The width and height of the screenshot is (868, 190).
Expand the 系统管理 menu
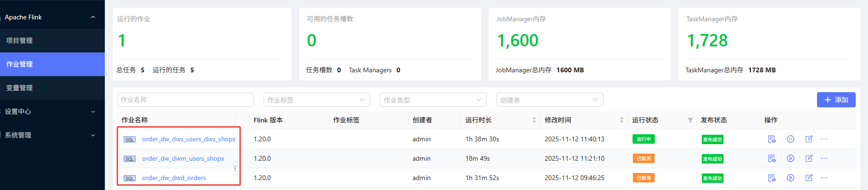(93, 135)
